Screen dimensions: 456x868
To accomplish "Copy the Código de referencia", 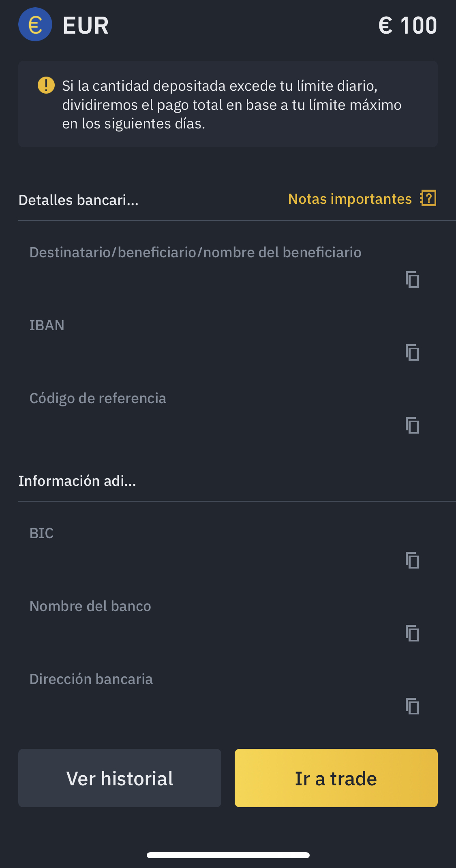I will [x=412, y=425].
